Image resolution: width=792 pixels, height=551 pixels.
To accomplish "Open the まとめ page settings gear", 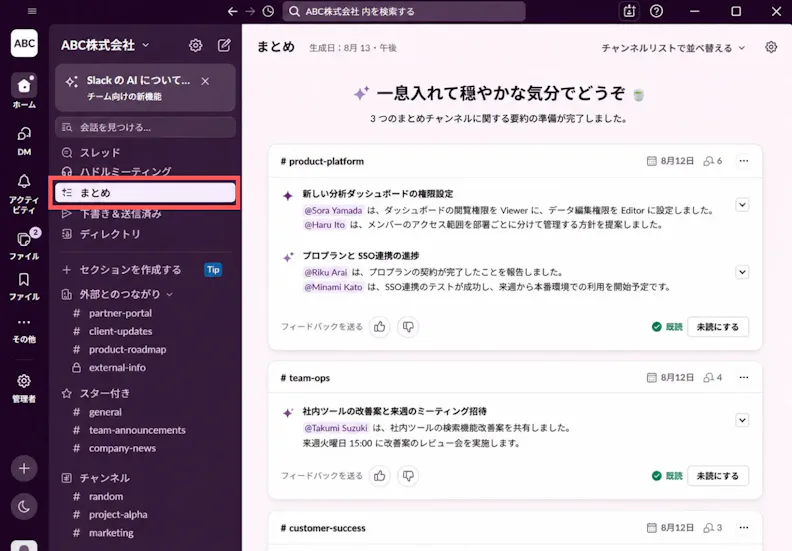I will click(771, 47).
